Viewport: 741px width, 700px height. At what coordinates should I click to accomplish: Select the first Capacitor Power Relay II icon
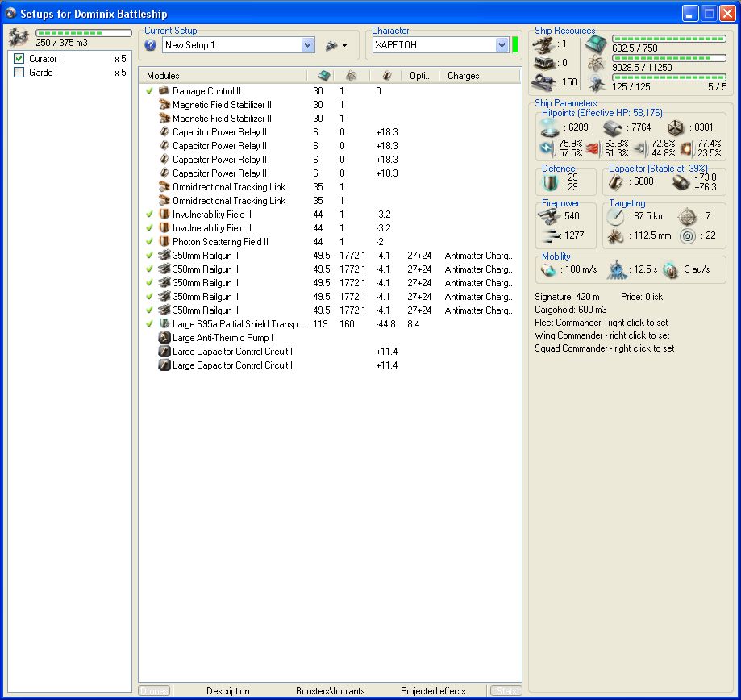point(164,132)
